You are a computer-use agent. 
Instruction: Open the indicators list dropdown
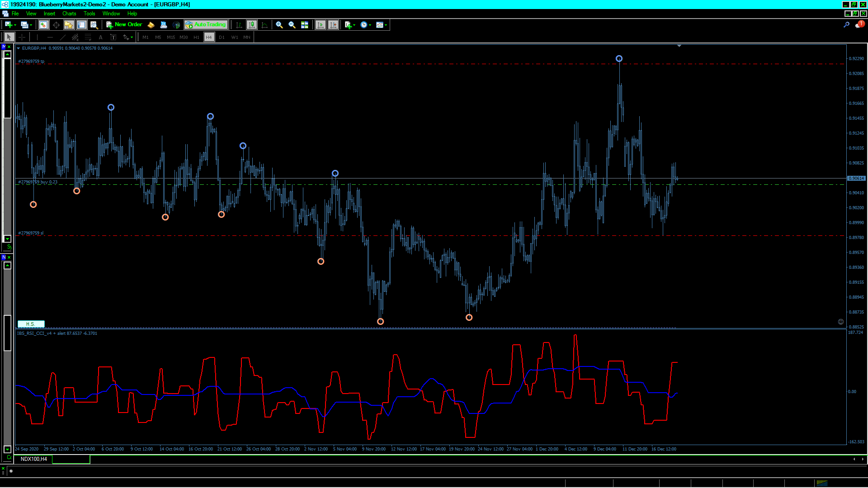point(350,25)
